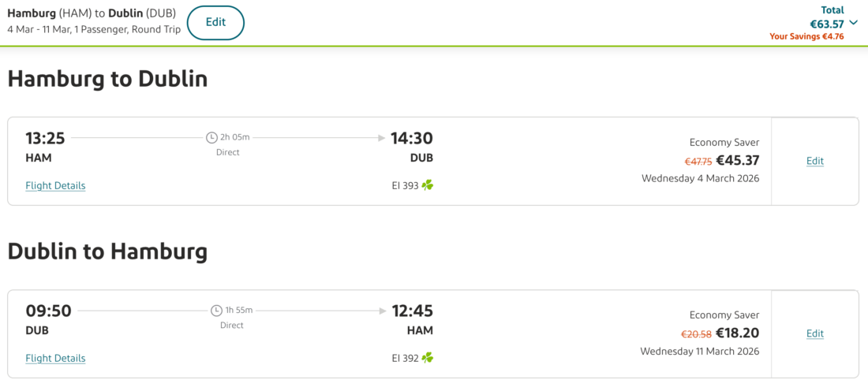The height and width of the screenshot is (391, 868).
Task: Select the €18.20 Economy Saver fare
Action: coord(737,333)
